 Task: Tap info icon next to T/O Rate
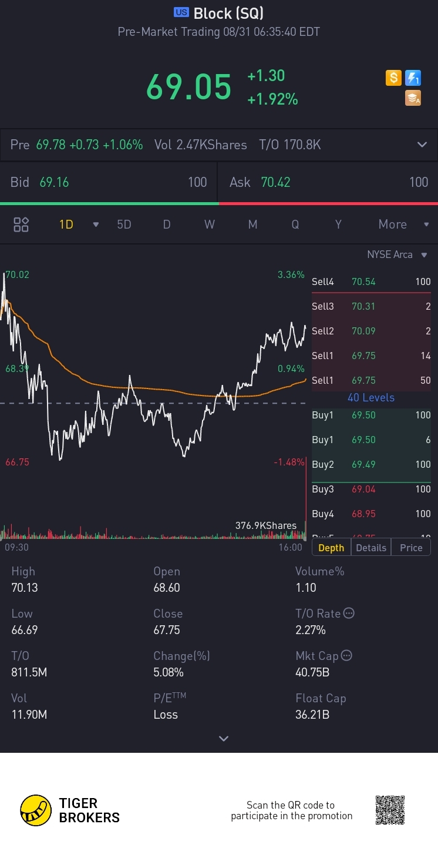click(x=349, y=614)
